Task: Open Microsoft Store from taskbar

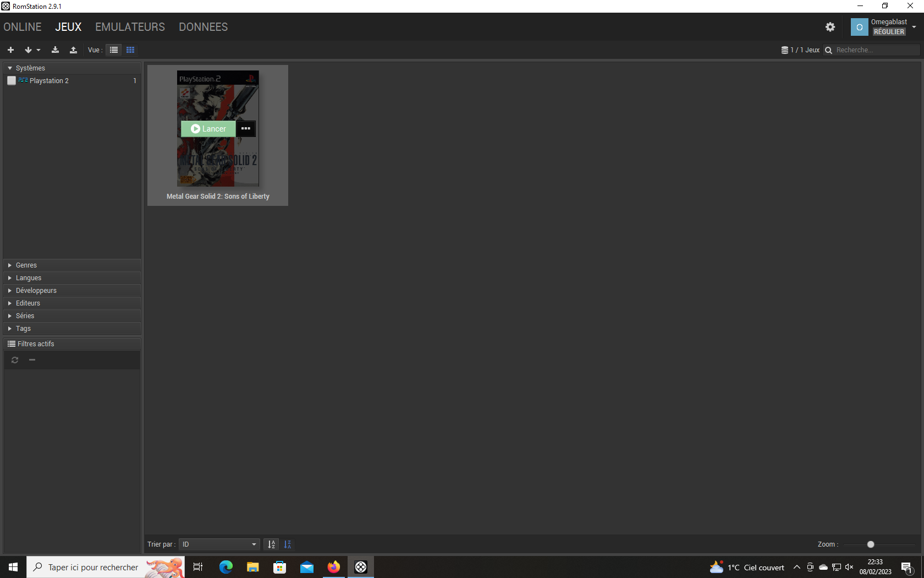Action: click(x=280, y=567)
